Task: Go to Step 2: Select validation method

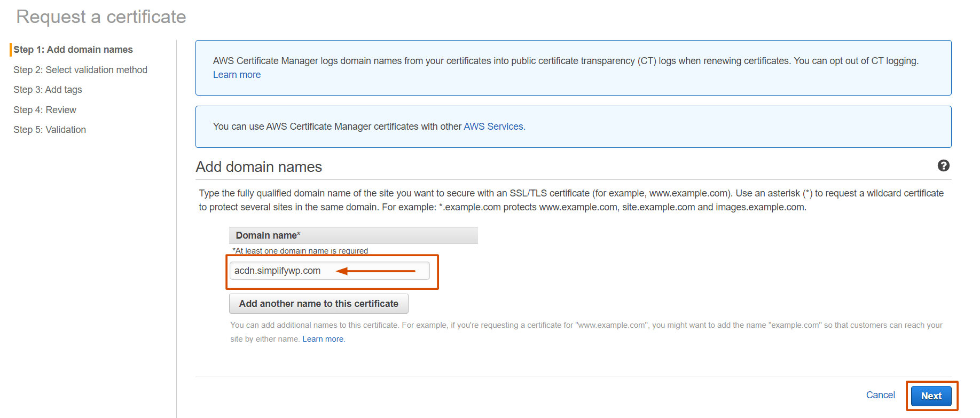Action: point(80,70)
